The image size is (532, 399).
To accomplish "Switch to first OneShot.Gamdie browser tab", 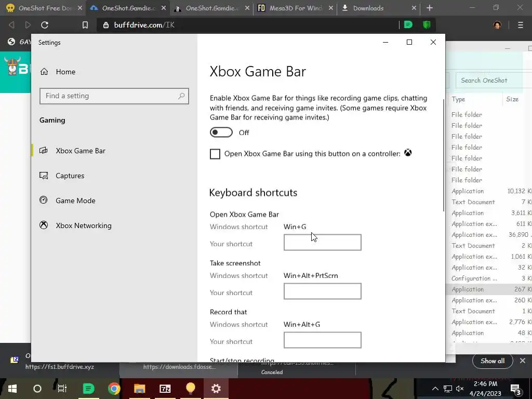I will (x=127, y=8).
